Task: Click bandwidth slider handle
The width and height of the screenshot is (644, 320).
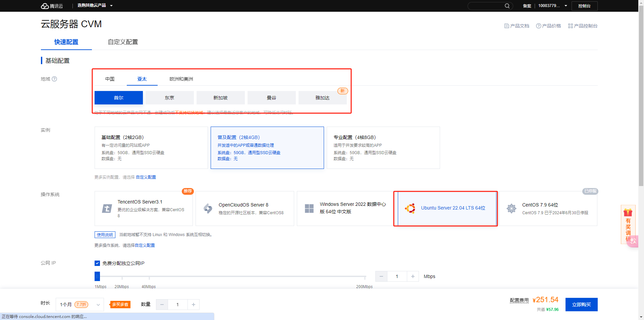Action: pyautogui.click(x=97, y=276)
